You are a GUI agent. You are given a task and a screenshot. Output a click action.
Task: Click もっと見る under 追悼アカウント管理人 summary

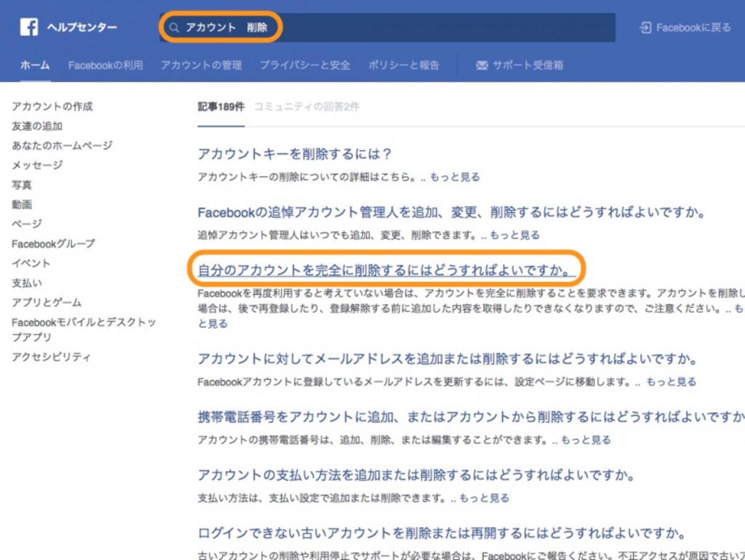514,235
